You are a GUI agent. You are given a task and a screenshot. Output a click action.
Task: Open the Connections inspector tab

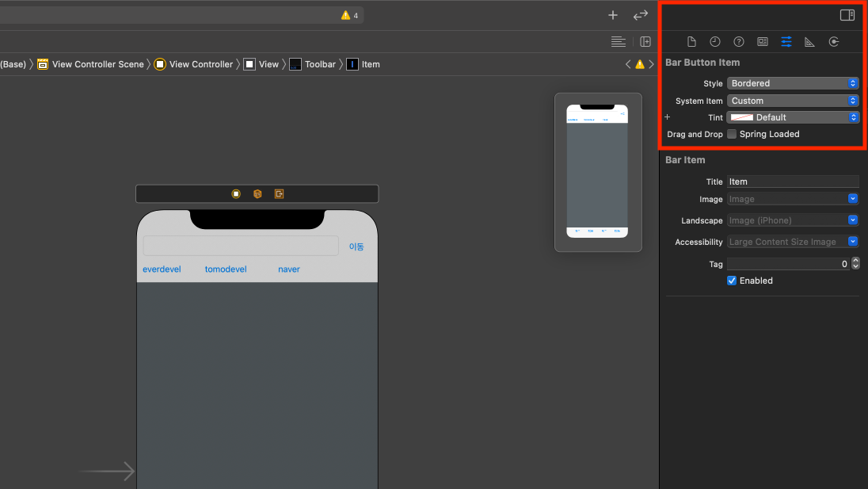click(834, 41)
